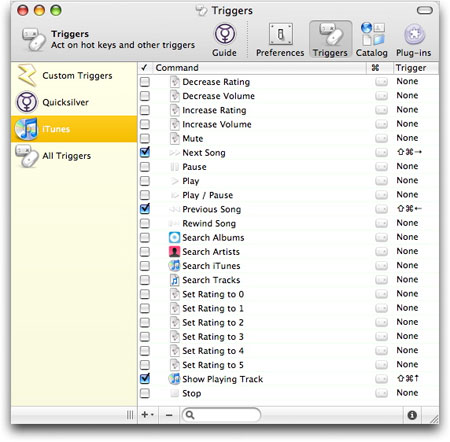Enable the Decrease Volume checkbox
450x442 pixels.
(x=145, y=96)
